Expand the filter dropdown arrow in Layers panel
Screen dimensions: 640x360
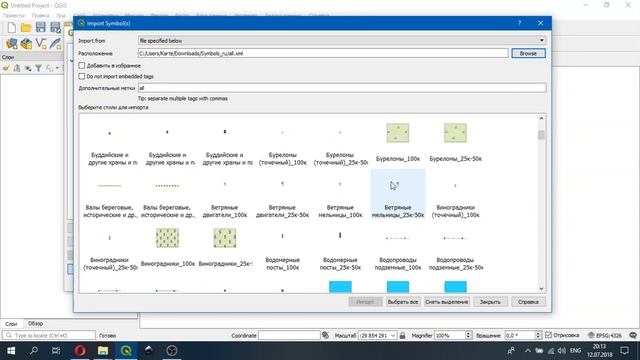[58, 68]
